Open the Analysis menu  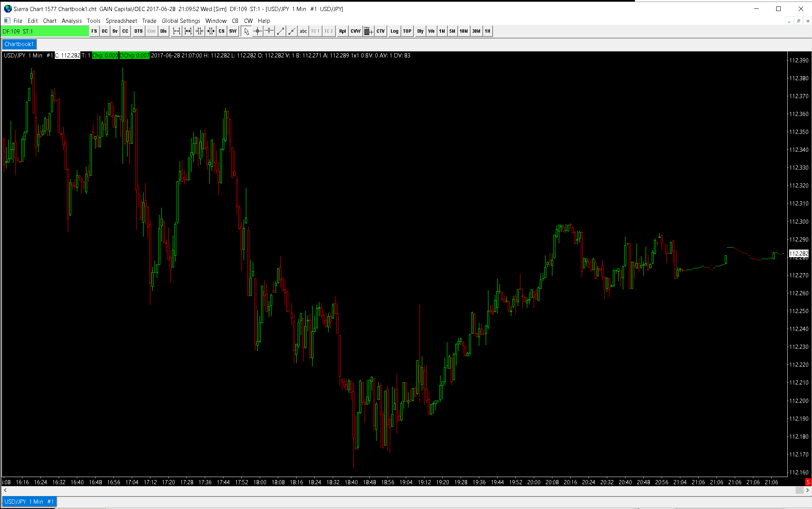tap(72, 21)
